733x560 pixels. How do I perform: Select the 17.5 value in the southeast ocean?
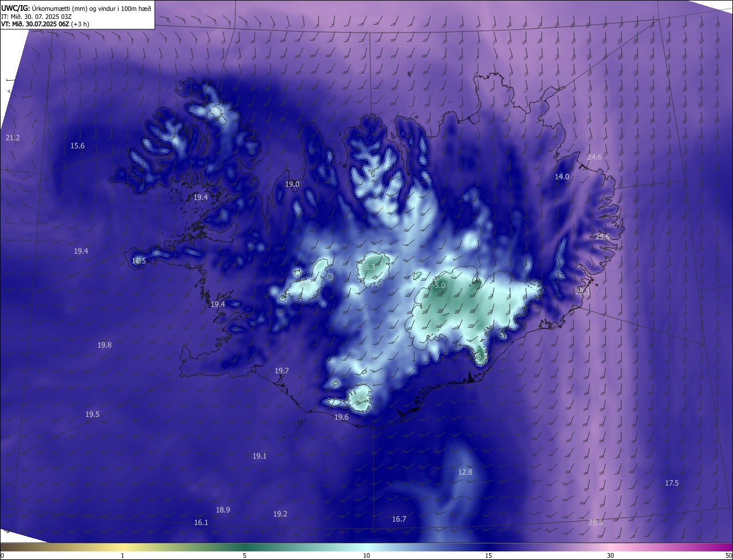[672, 483]
